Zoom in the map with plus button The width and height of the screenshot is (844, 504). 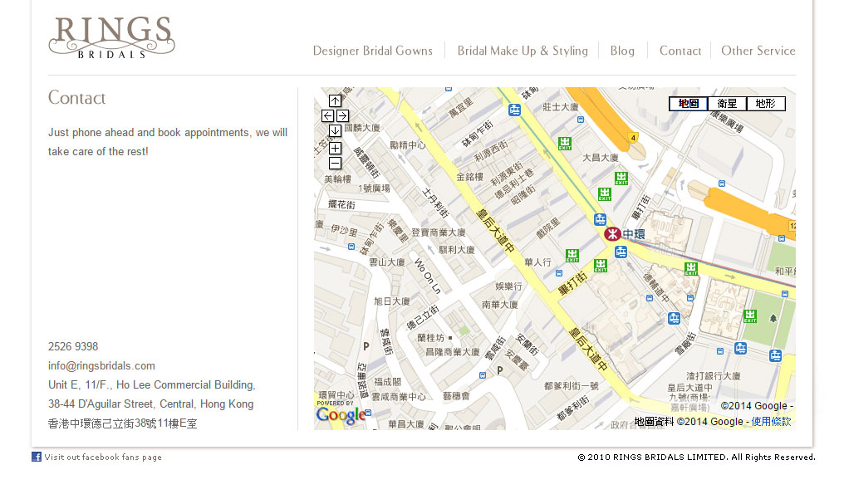tap(335, 148)
